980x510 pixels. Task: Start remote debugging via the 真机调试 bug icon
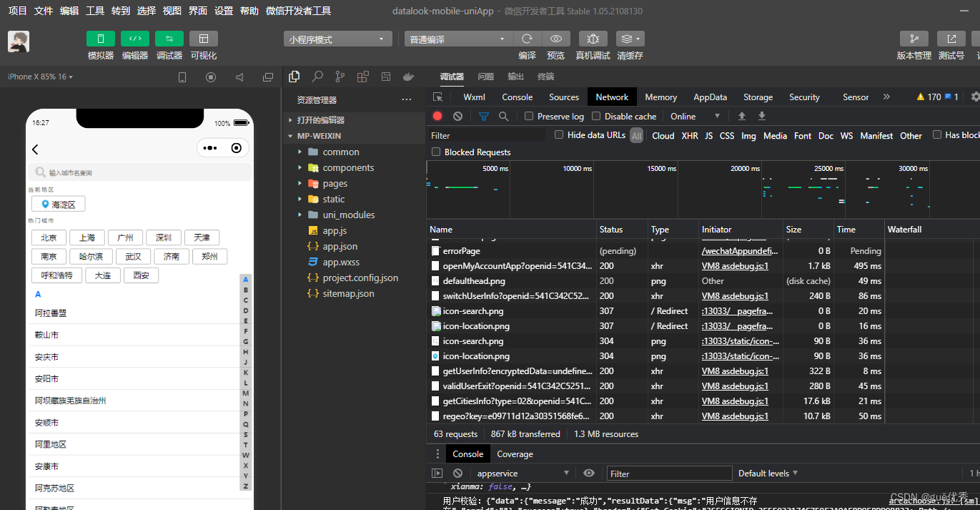click(x=593, y=39)
